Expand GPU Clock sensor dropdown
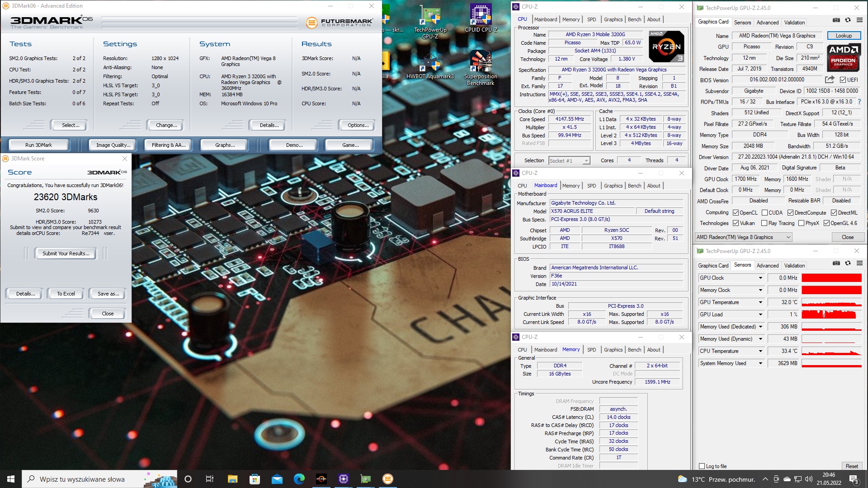Viewport: 868px width, 488px height. (x=760, y=278)
